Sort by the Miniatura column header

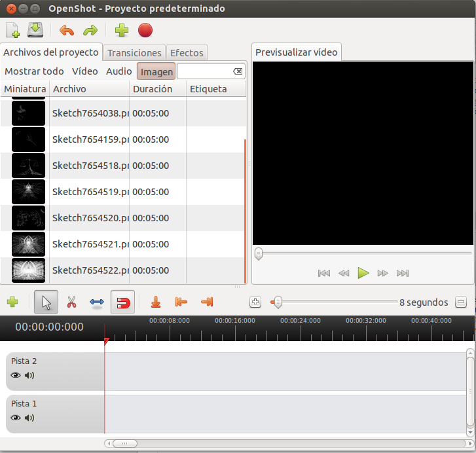pos(25,89)
